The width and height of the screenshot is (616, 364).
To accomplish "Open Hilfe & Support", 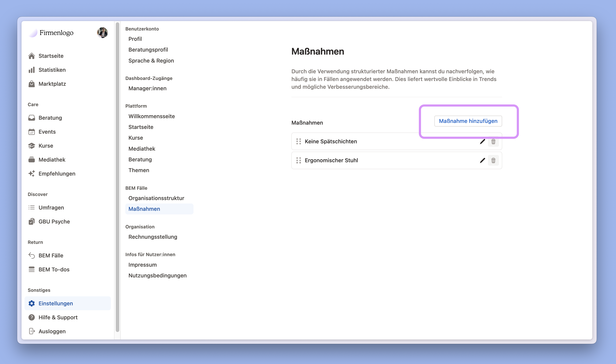I will [x=58, y=317].
